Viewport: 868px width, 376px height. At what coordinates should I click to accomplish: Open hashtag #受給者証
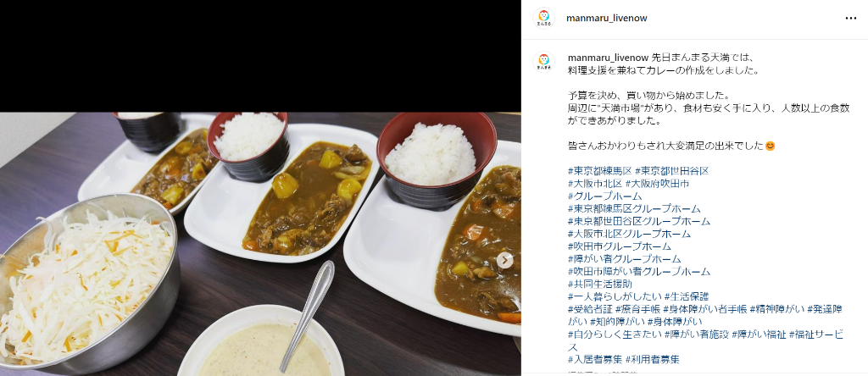[590, 309]
